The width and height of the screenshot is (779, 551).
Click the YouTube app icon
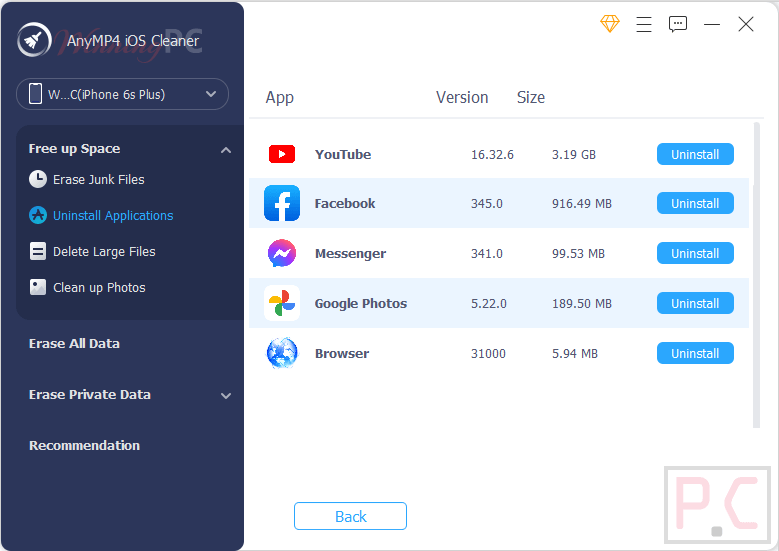(x=282, y=154)
